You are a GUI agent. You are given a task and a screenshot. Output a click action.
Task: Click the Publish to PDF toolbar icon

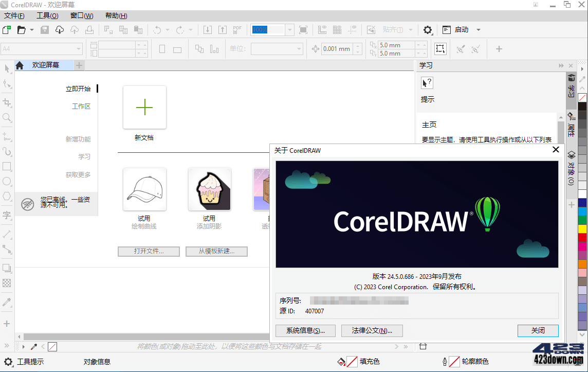click(237, 29)
